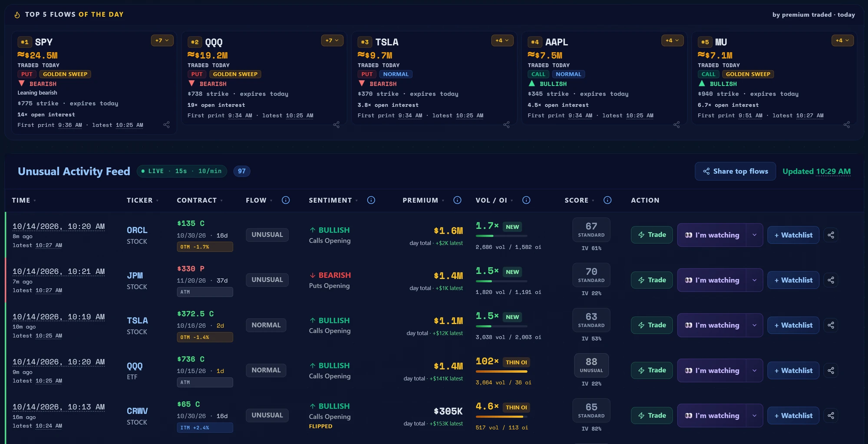Sort by the Sentiment column header
This screenshot has width=868, height=444.
333,200
